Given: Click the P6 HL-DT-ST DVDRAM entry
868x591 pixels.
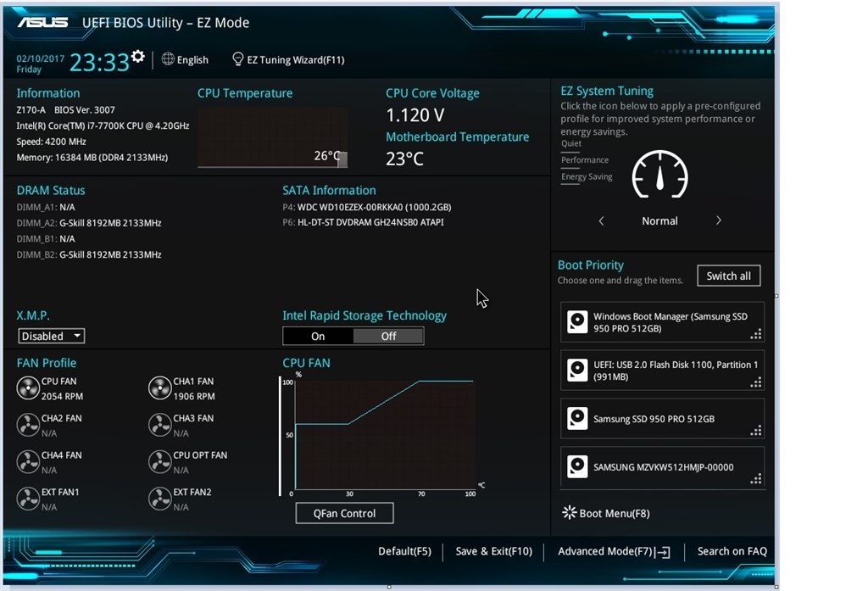Looking at the screenshot, I should [363, 222].
